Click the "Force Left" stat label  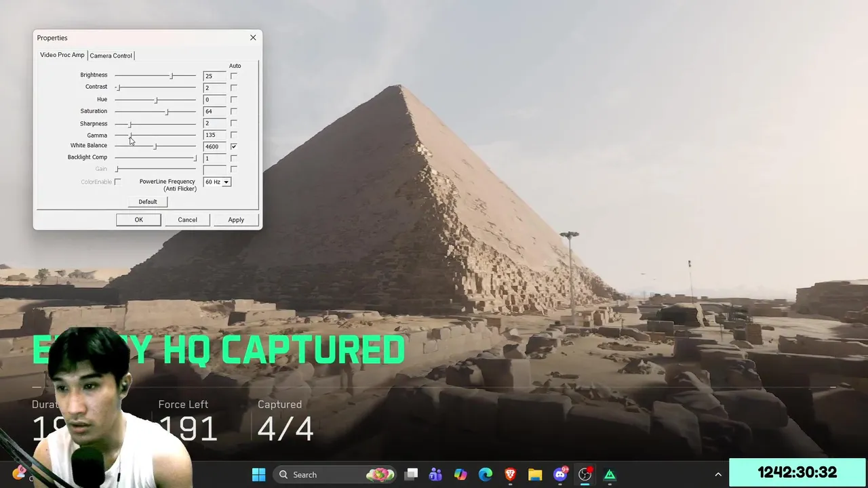pyautogui.click(x=183, y=405)
